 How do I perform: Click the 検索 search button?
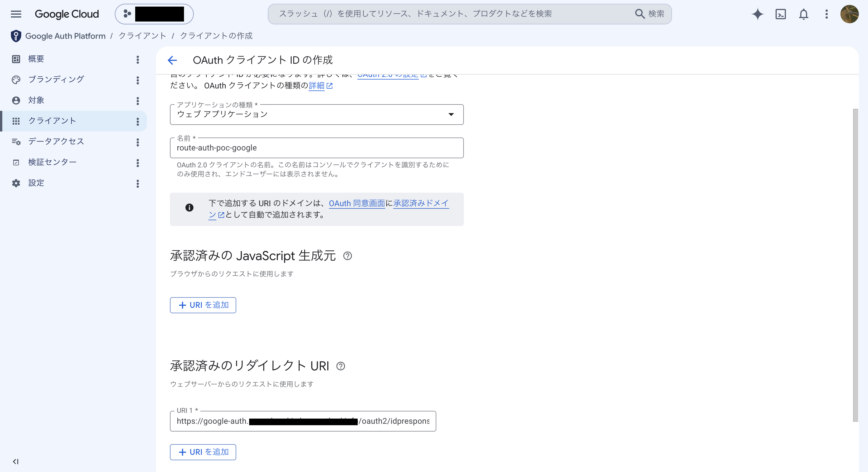(x=650, y=14)
